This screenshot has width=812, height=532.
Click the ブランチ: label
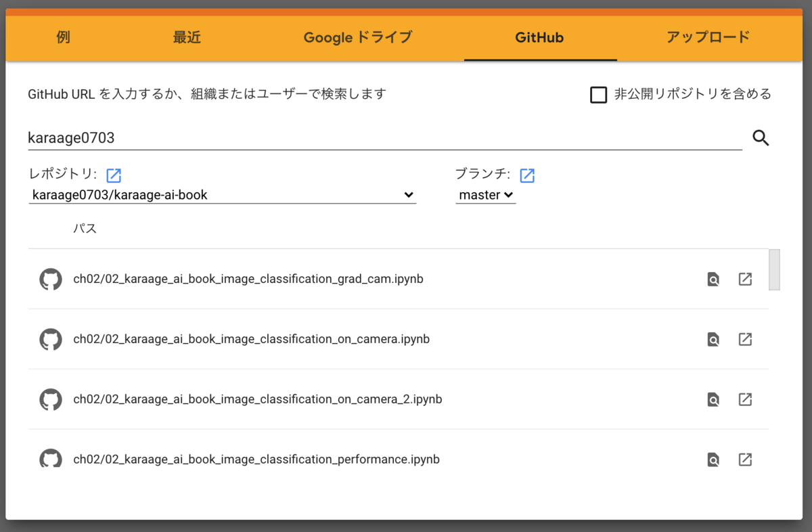[483, 174]
